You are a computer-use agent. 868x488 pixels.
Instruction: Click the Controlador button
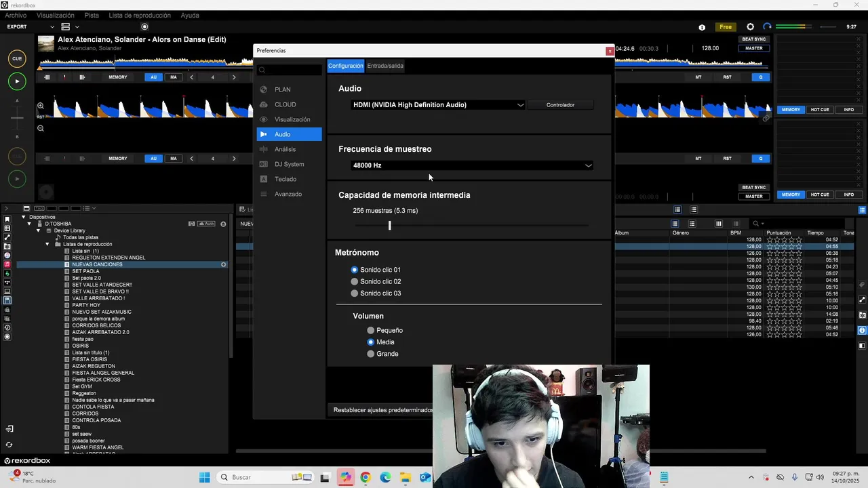560,105
